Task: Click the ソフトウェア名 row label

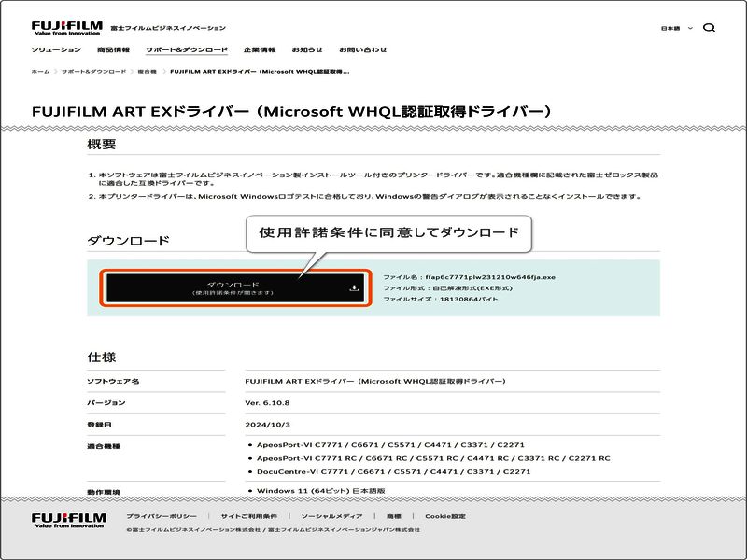Action: click(113, 381)
